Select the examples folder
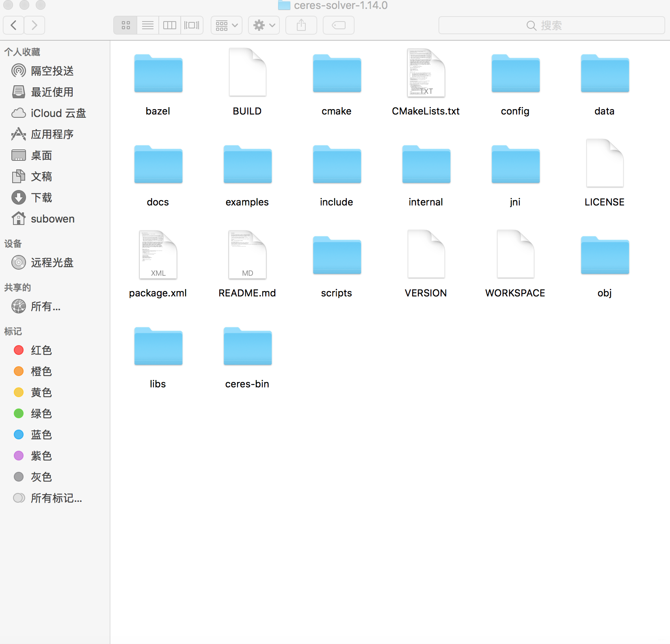 point(247,164)
